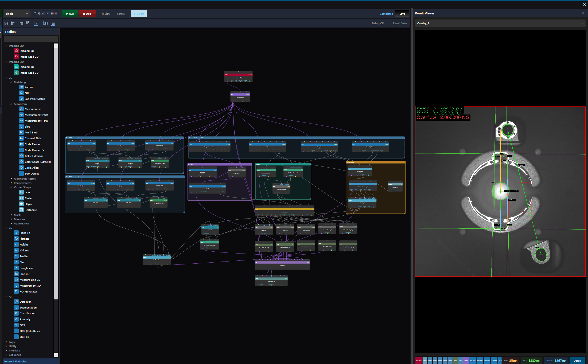Click the align-left toolbar icon
The width and height of the screenshot is (588, 364).
(13, 23)
